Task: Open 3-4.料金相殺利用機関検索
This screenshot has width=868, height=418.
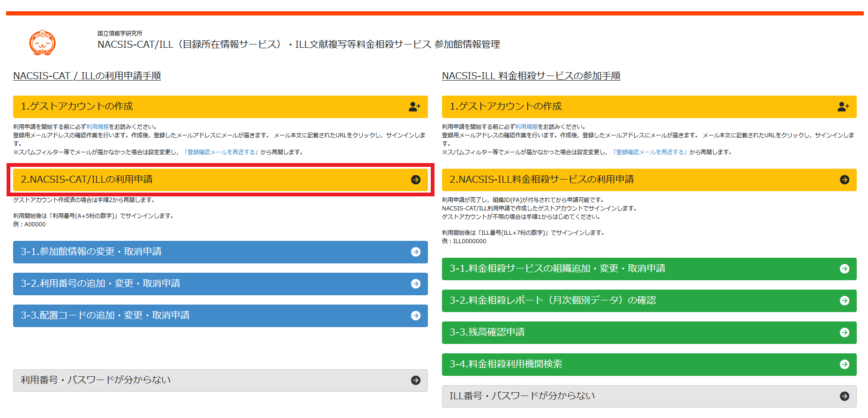Action: point(649,365)
